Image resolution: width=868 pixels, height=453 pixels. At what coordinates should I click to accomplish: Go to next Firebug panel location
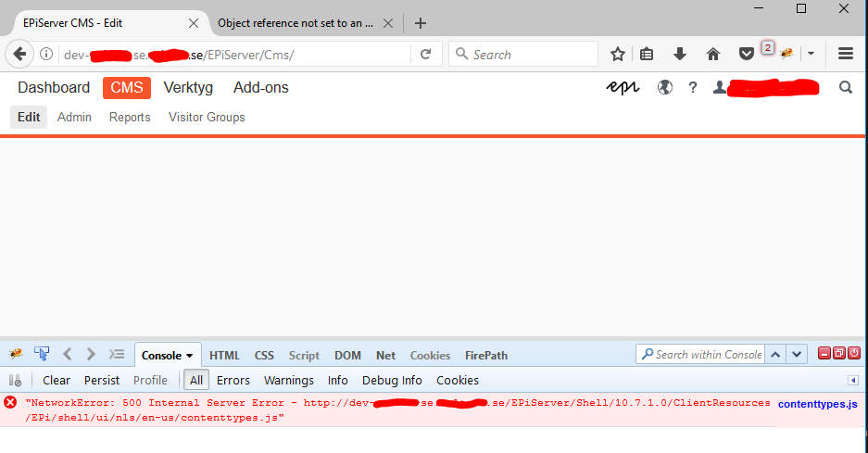91,354
